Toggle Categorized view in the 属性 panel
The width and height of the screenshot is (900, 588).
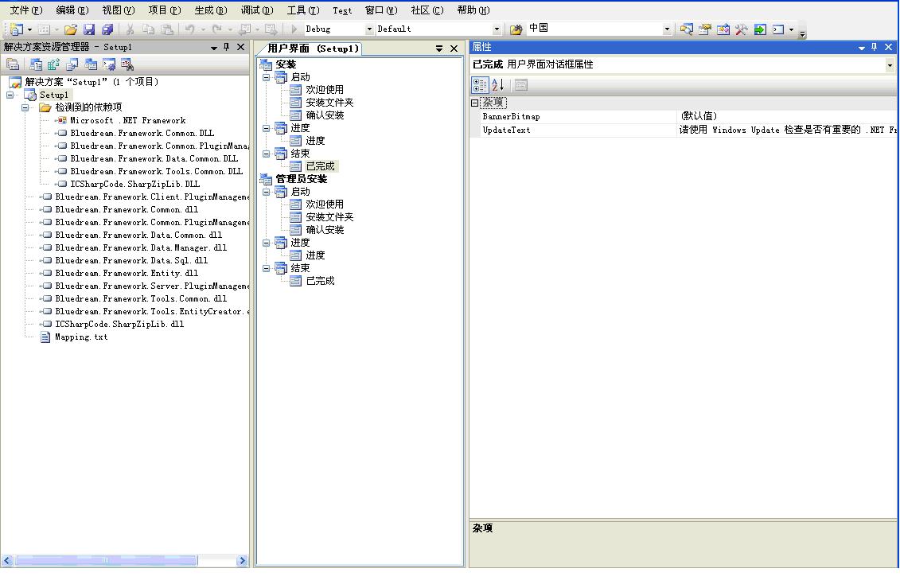coord(479,84)
